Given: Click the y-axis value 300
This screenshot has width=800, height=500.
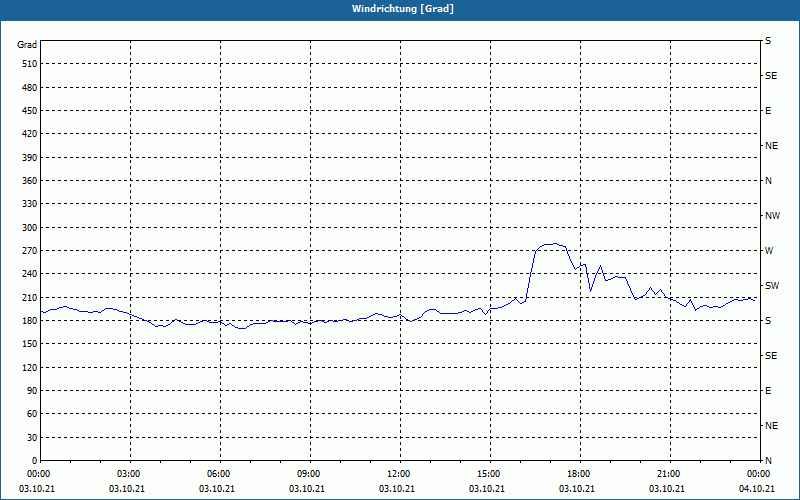Looking at the screenshot, I should 30,228.
